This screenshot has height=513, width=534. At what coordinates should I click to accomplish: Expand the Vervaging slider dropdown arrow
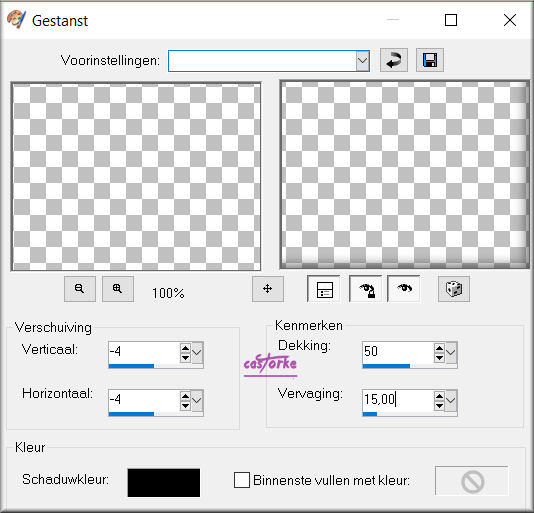(x=451, y=401)
